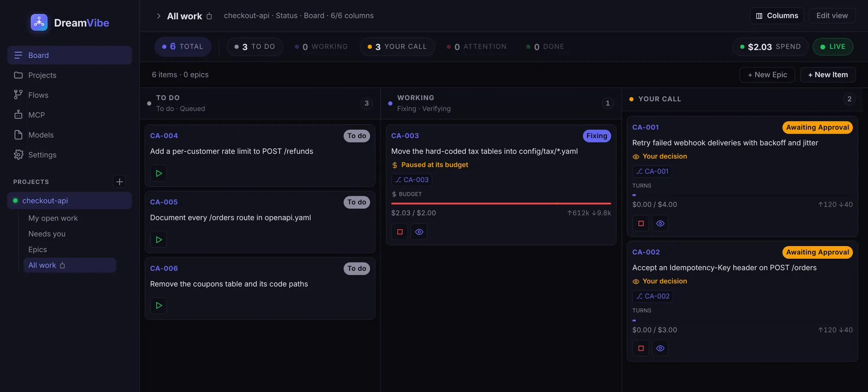The height and width of the screenshot is (392, 868).
Task: Click the CA-001 turns progress bar
Action: point(742,195)
